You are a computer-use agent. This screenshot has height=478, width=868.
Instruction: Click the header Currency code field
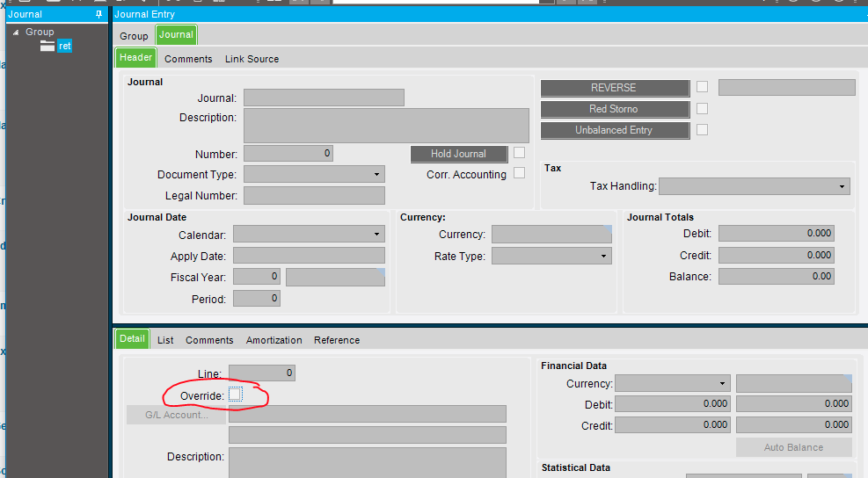click(x=551, y=234)
